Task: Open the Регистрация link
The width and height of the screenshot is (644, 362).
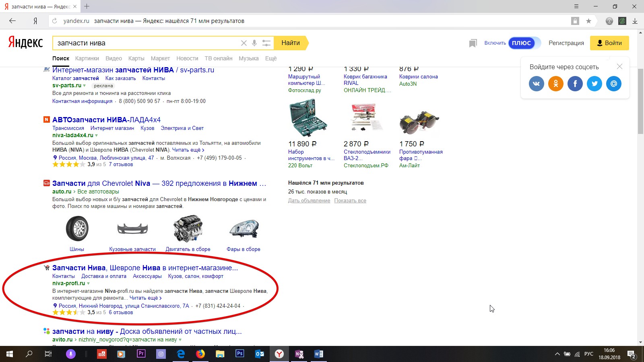Action: tap(566, 43)
